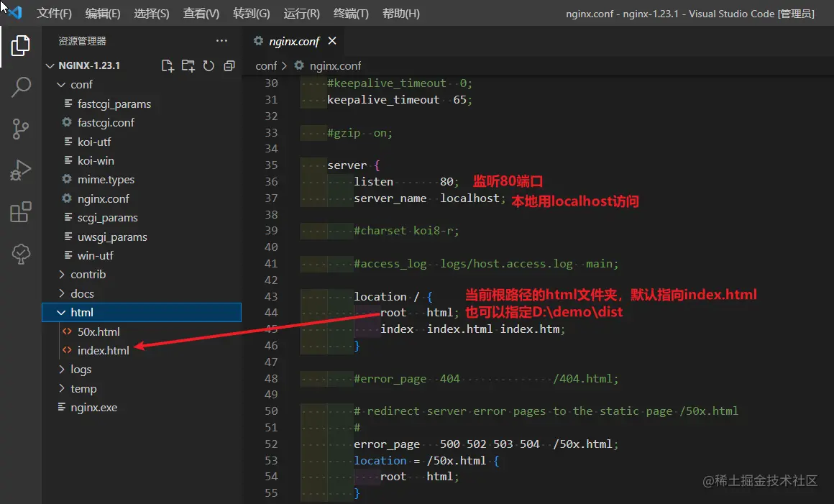
Task: Open the Explorer view in activity bar
Action: click(20, 46)
